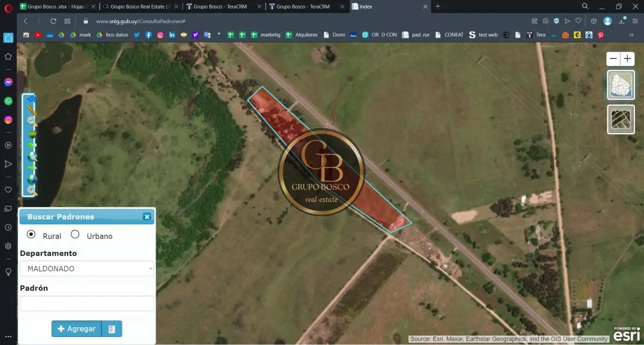
Task: Reload the current page
Action: click(53, 21)
